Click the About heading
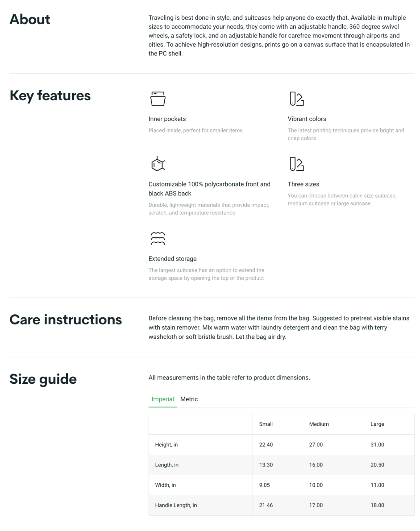Screen dimensions: 420x531 coord(30,19)
